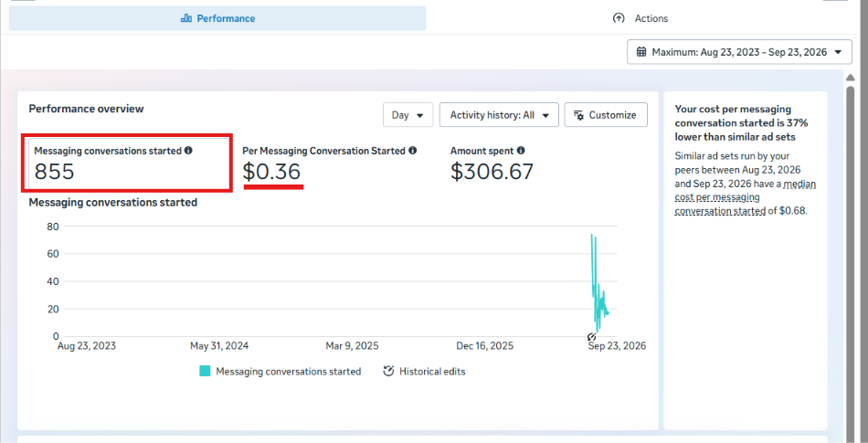Screen dimensions: 868x443
Task: Click the historical edit marker on chart axis
Action: (x=591, y=337)
